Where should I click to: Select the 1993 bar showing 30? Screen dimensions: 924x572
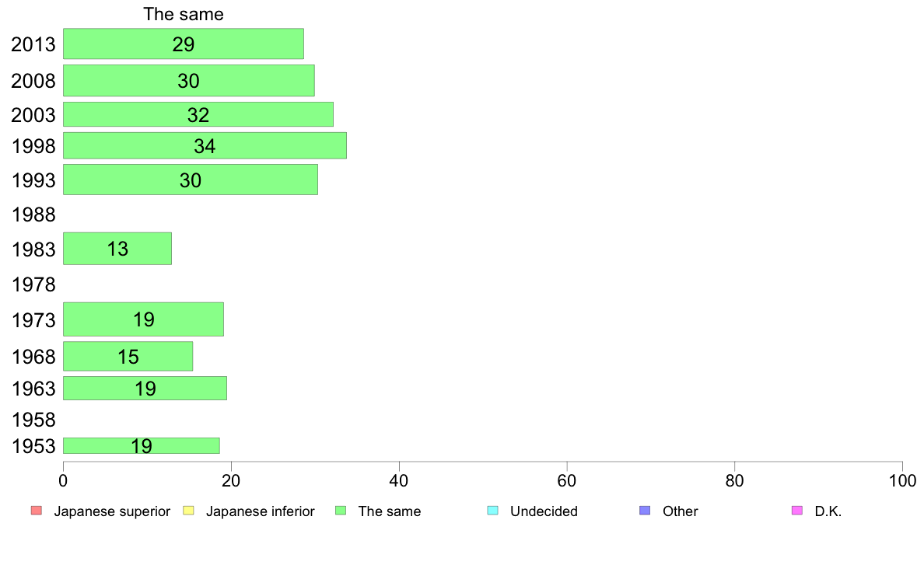click(191, 180)
